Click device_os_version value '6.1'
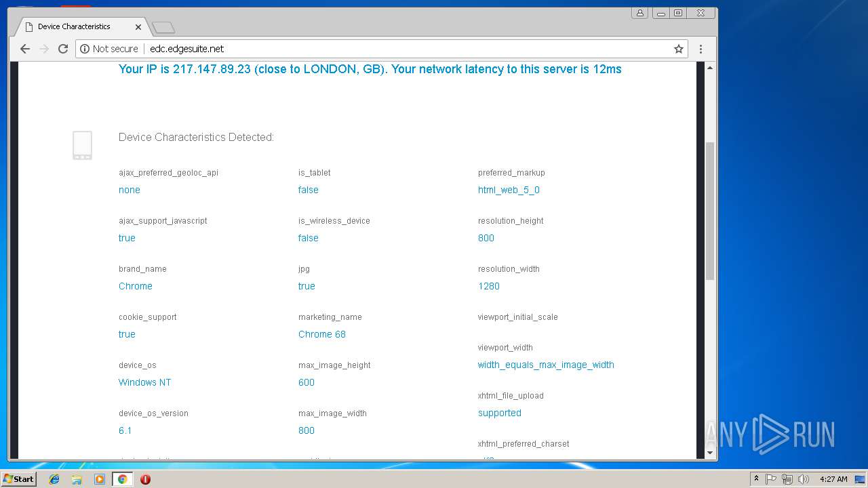Image resolution: width=868 pixels, height=488 pixels. pyautogui.click(x=125, y=430)
